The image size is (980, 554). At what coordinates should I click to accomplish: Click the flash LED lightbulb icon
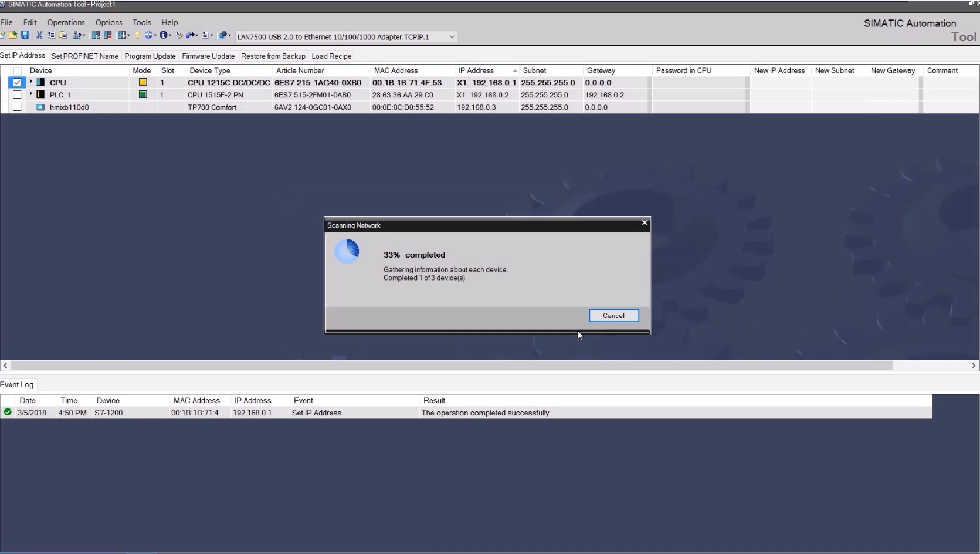coord(137,35)
